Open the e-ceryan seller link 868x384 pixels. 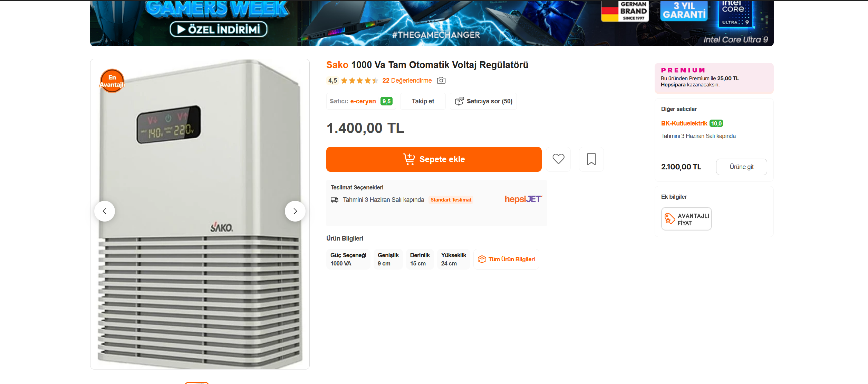363,101
